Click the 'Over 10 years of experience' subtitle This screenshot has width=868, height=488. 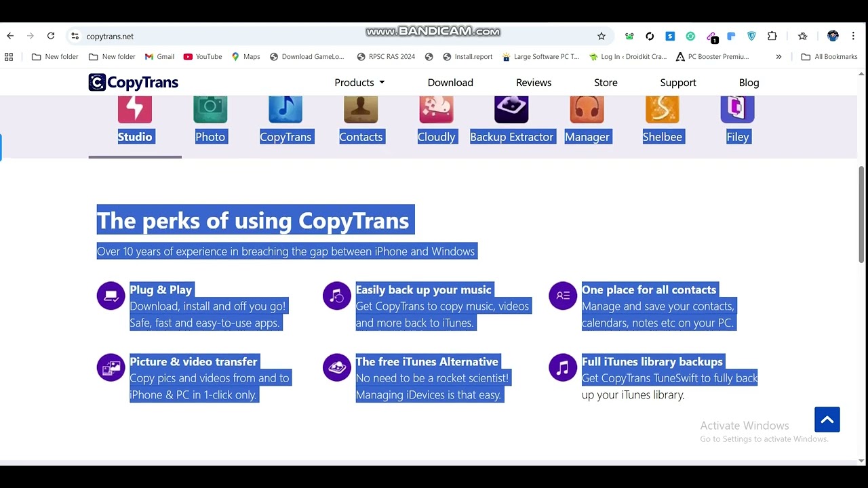coord(285,251)
